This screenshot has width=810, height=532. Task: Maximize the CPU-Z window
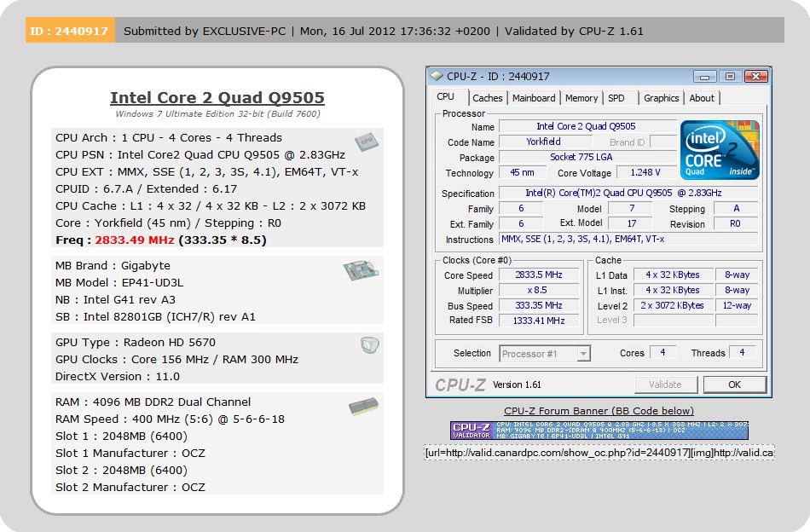(730, 77)
